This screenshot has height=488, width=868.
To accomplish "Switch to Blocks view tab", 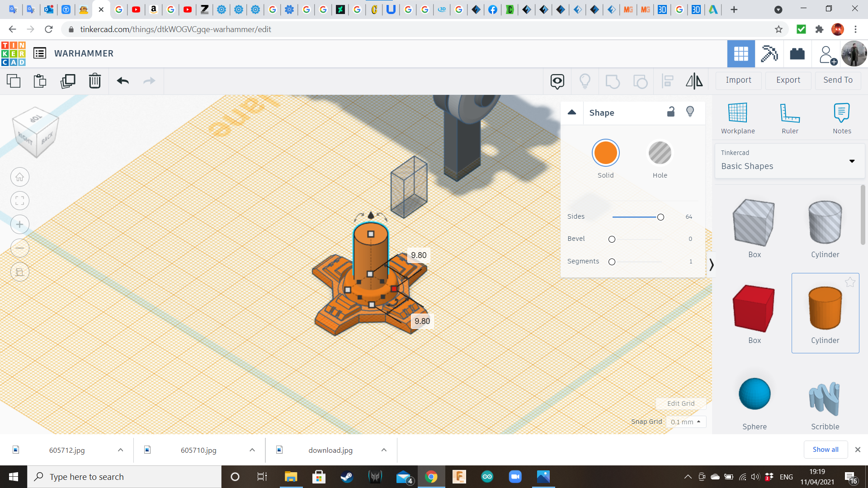I will [x=769, y=54].
